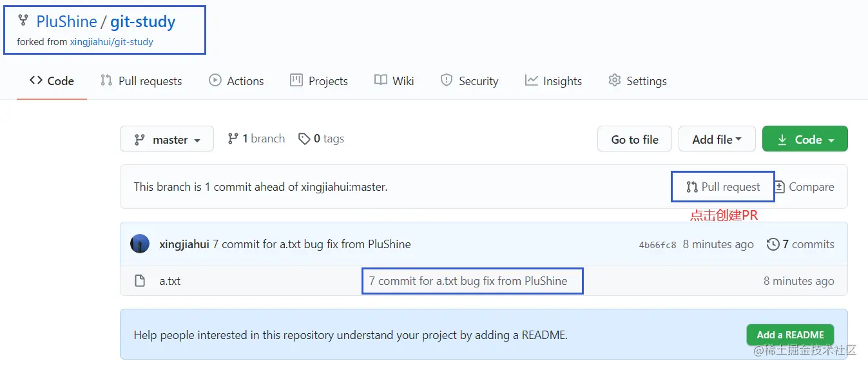Viewport: 868px width, 368px height.
Task: View the 1 branch link
Action: 256,139
